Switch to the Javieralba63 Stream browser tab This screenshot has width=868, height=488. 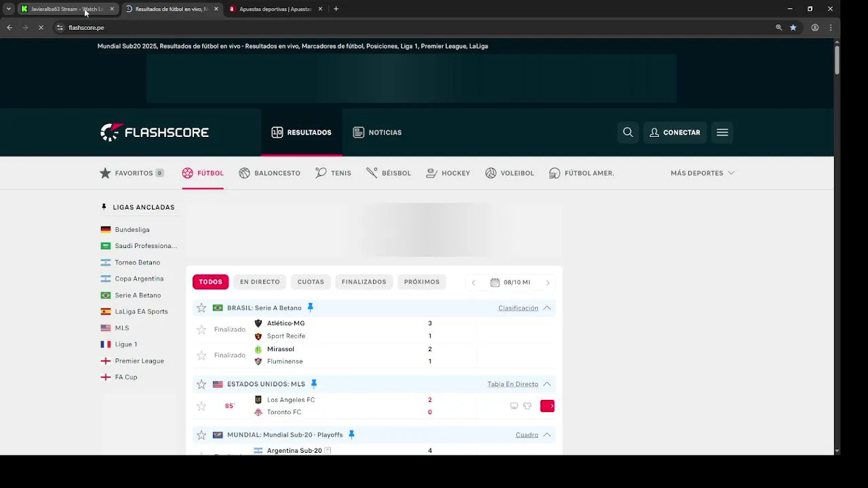(x=66, y=9)
